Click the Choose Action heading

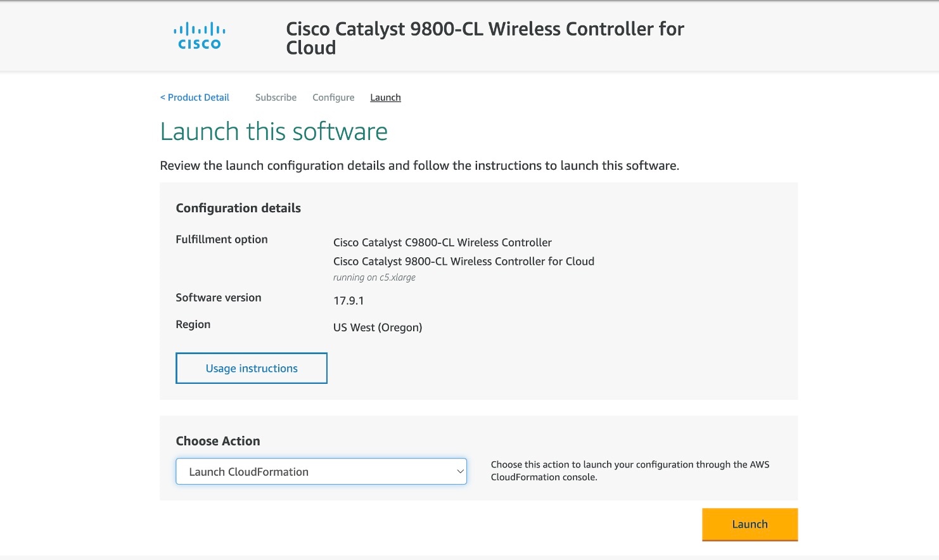tap(218, 441)
